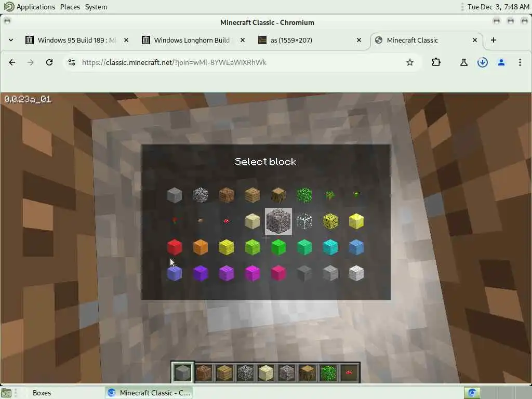The width and height of the screenshot is (532, 399).
Task: Choose the orange wool block
Action: pyautogui.click(x=201, y=247)
